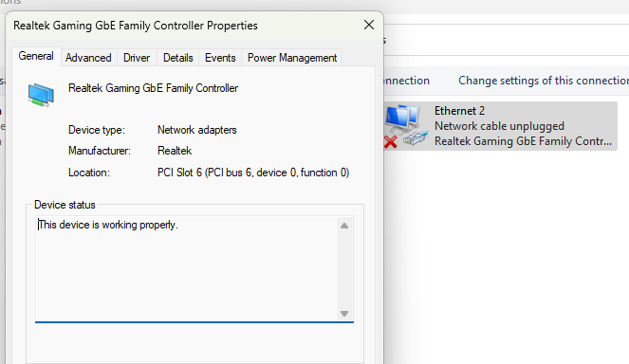Click the red X unplugged status icon
The height and width of the screenshot is (364, 629).
click(x=390, y=142)
